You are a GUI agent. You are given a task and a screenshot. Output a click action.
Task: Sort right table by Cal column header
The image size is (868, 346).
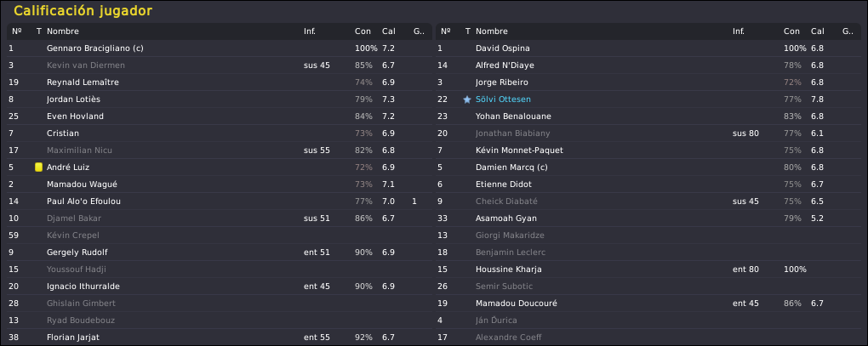coord(817,31)
